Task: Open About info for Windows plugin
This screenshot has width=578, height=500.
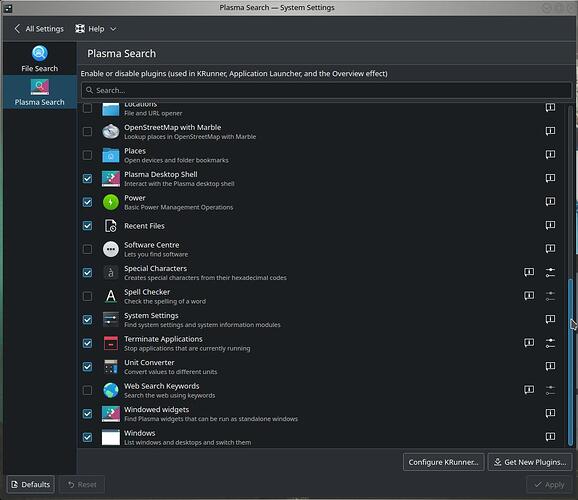Action: pyautogui.click(x=550, y=437)
